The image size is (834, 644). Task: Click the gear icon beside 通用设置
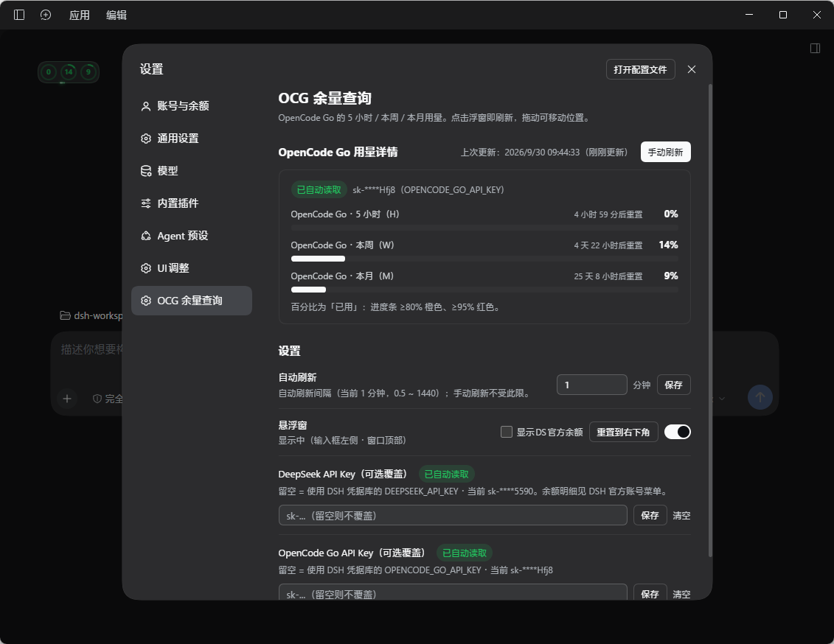click(x=146, y=139)
